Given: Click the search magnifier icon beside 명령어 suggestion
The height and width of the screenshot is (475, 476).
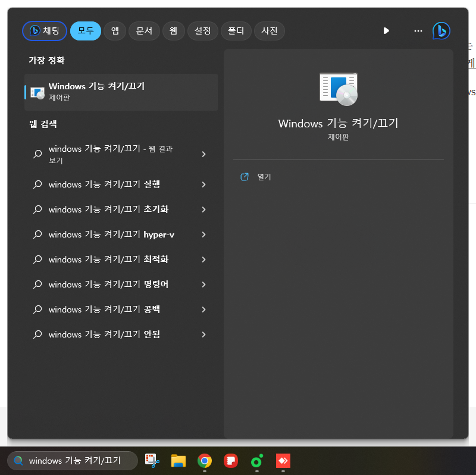Looking at the screenshot, I should click(x=37, y=285).
